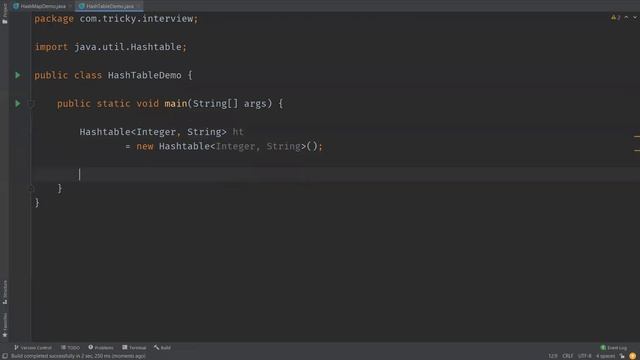Click the class name HashTableDemo in the editor

tap(144, 75)
